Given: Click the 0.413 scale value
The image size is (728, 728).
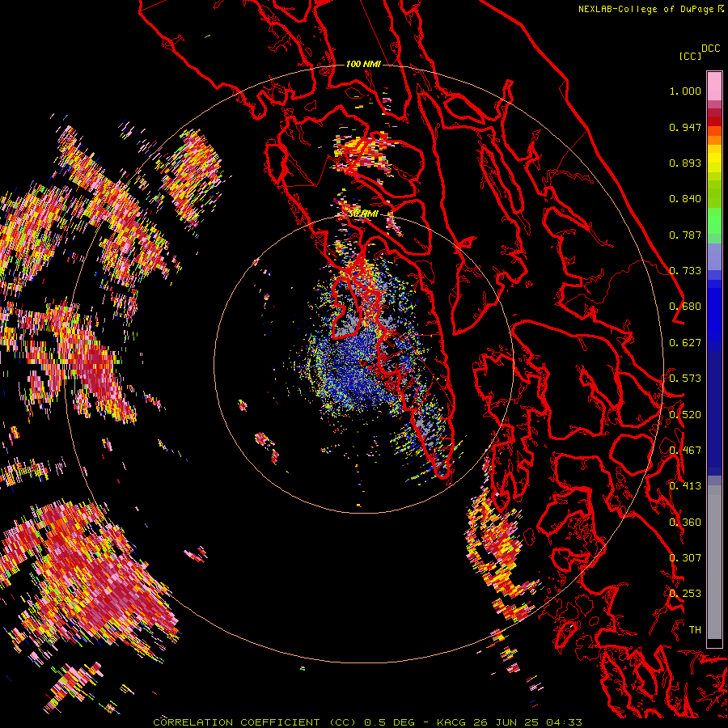Looking at the screenshot, I should tap(685, 486).
